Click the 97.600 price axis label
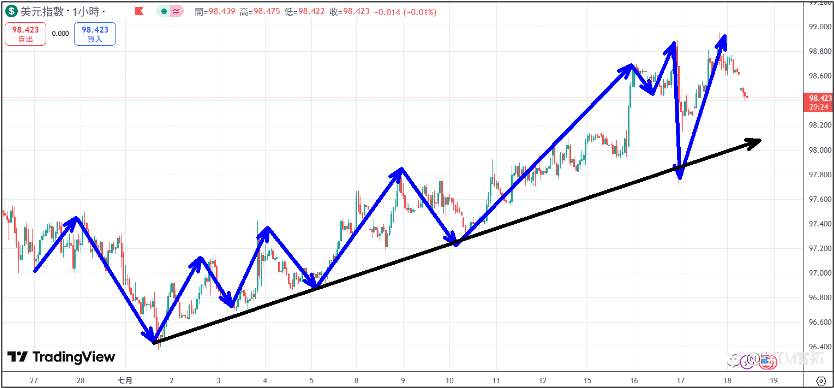Viewport: 834px width, 388px height. (x=820, y=200)
